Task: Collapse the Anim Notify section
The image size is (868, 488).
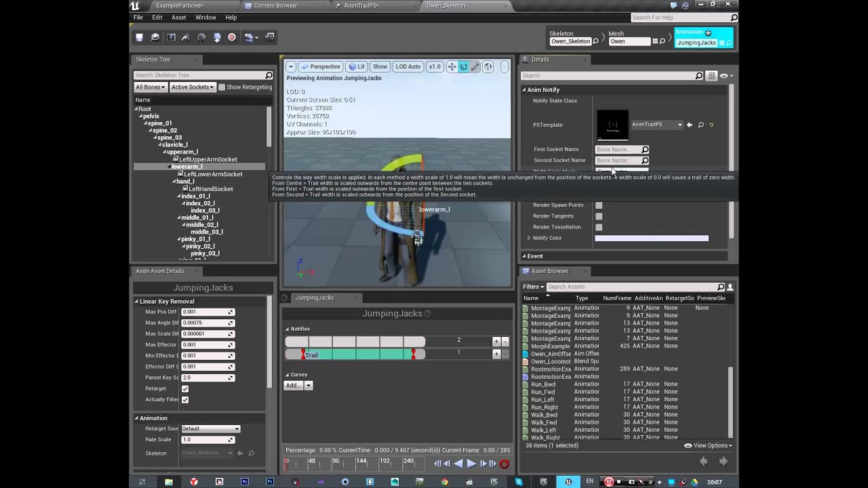Action: coord(524,89)
